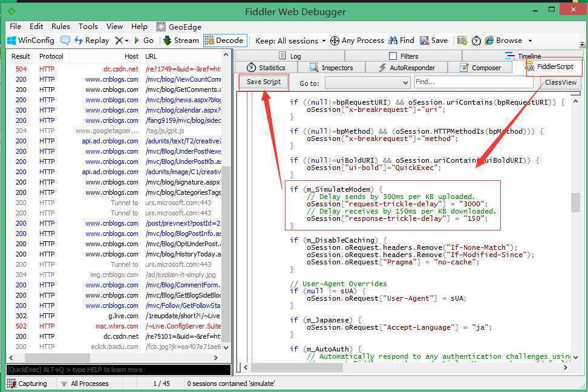Click the if (m_DisableCaching) code line
Image resolution: width=588 pixels, height=392 pixels.
[x=337, y=240]
